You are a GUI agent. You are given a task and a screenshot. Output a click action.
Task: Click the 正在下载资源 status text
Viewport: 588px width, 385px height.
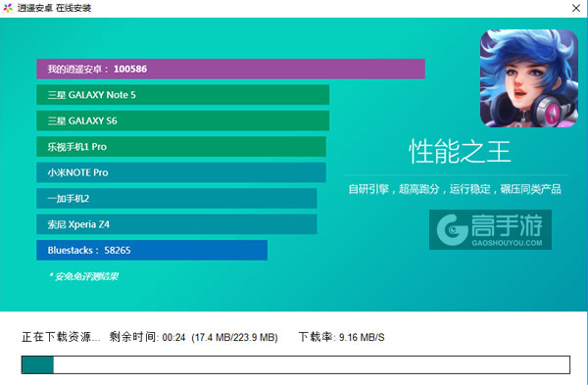tap(61, 337)
